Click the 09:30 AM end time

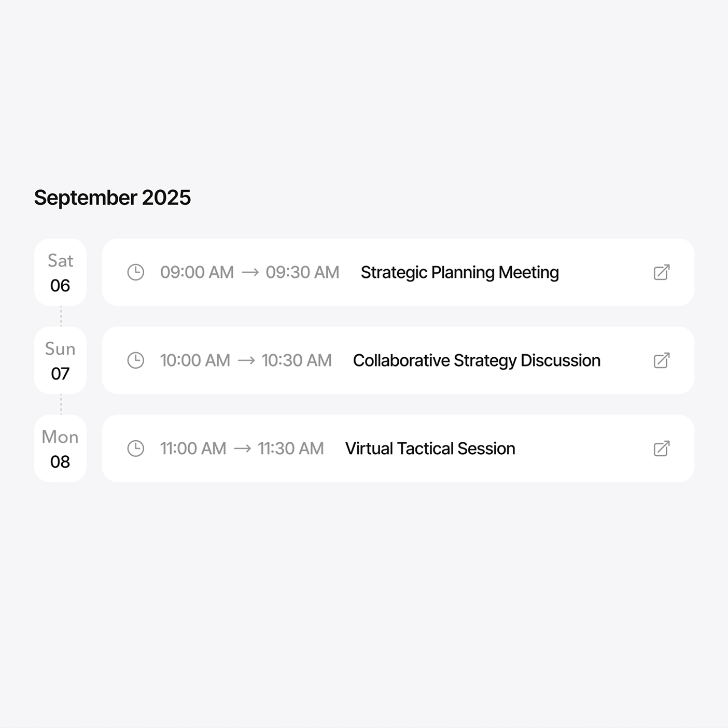pos(303,272)
